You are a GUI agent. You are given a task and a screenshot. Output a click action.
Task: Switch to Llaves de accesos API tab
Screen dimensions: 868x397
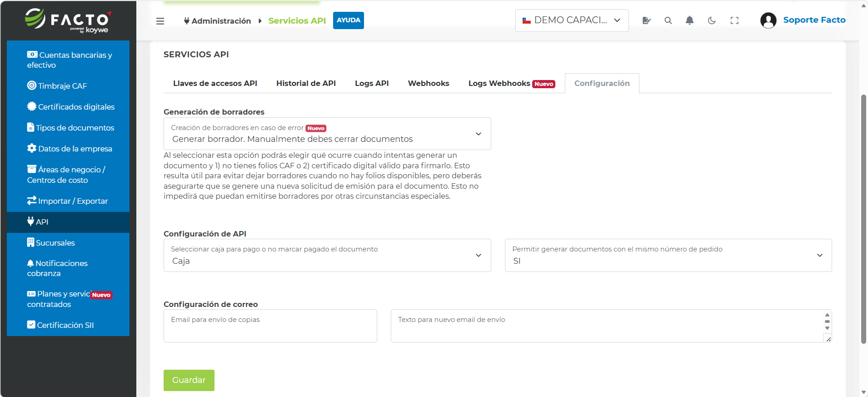(x=215, y=83)
